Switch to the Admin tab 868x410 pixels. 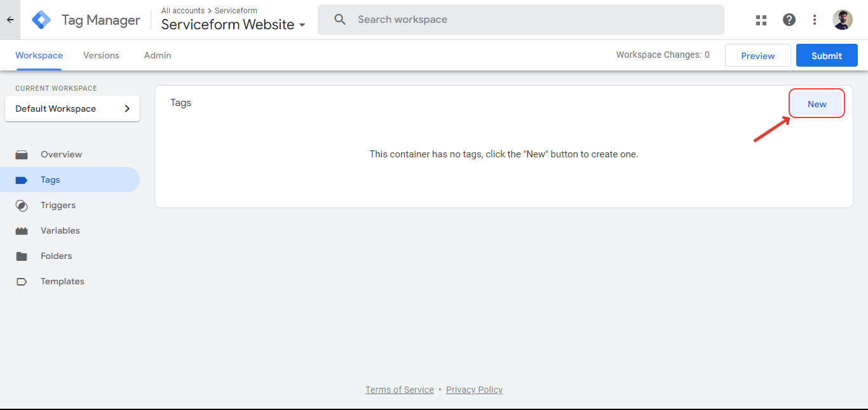coord(158,55)
